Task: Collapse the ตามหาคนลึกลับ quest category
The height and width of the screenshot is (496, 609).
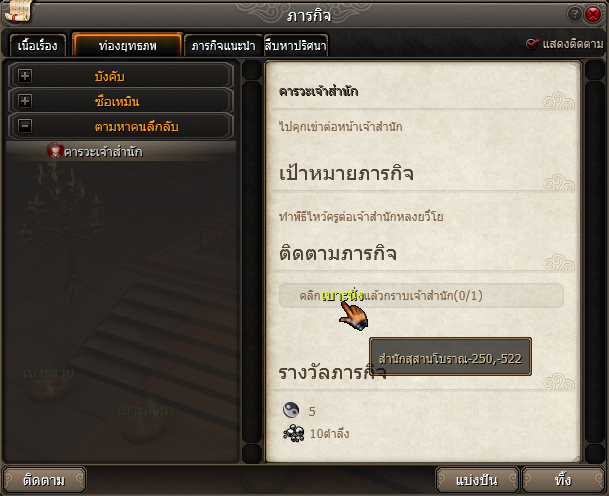Action: pyautogui.click(x=25, y=126)
